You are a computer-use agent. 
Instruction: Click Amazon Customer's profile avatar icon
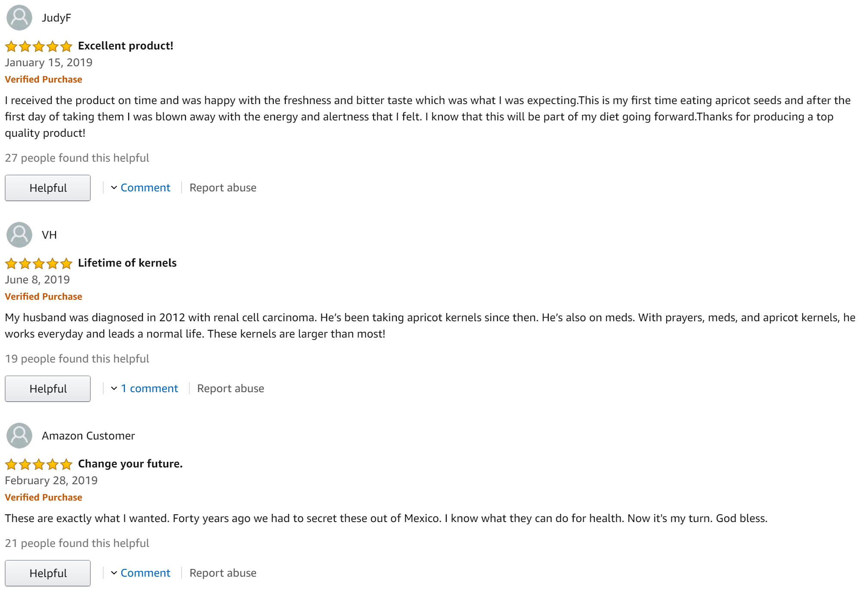click(19, 436)
